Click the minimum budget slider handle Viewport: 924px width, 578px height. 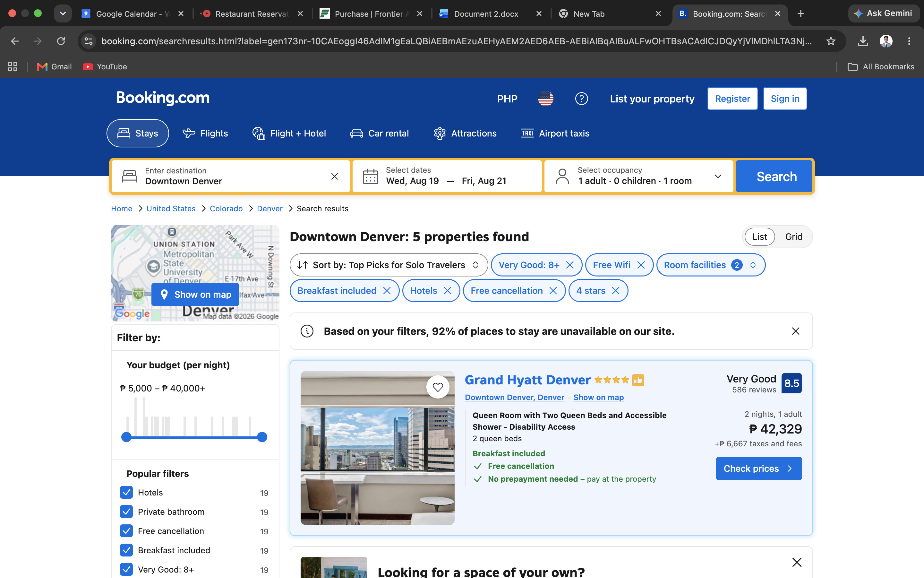click(x=126, y=437)
